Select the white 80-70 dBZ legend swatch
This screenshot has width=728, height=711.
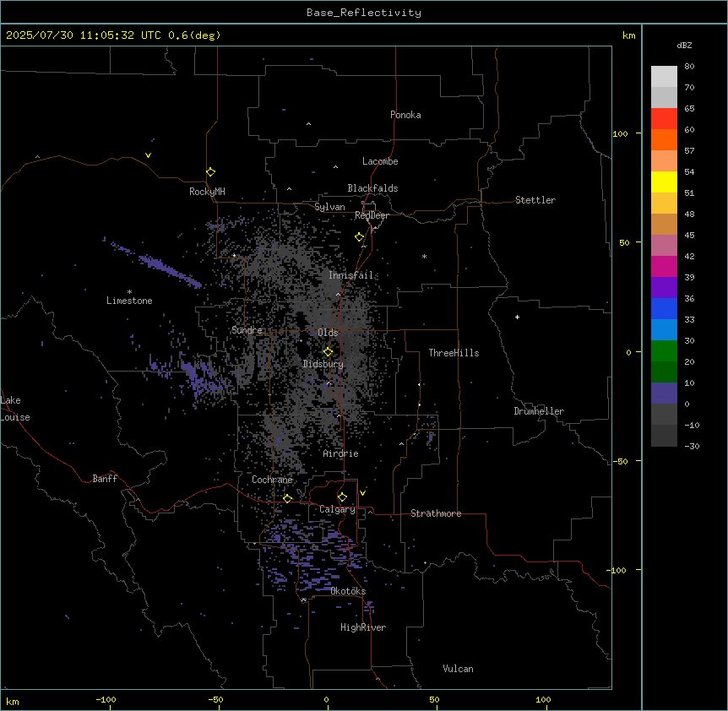coord(664,77)
